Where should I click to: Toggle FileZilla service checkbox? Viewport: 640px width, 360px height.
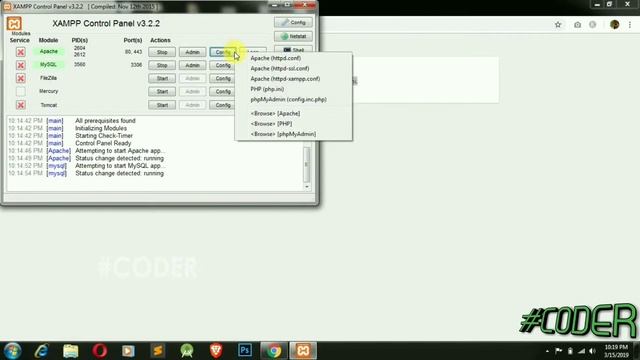click(x=20, y=78)
